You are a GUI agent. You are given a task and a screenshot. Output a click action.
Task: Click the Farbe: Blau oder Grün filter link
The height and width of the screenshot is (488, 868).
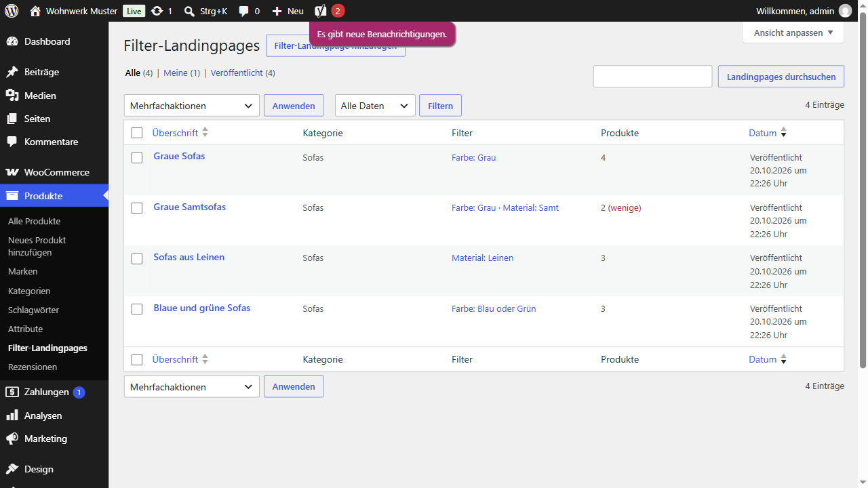[494, 308]
